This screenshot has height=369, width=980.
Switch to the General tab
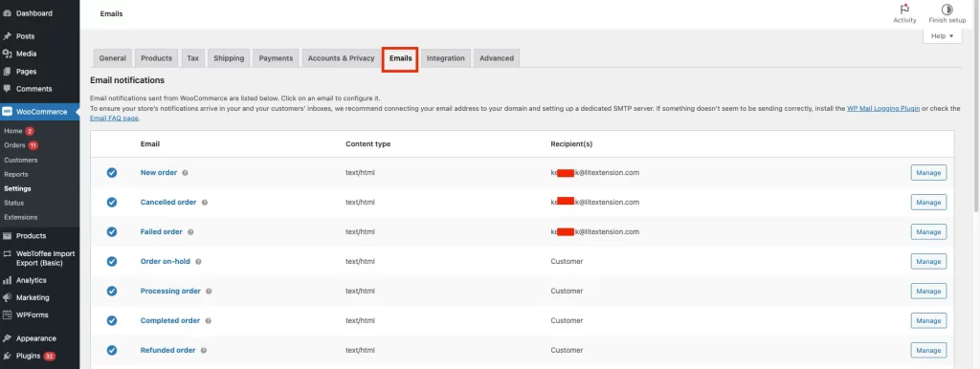pyautogui.click(x=113, y=58)
